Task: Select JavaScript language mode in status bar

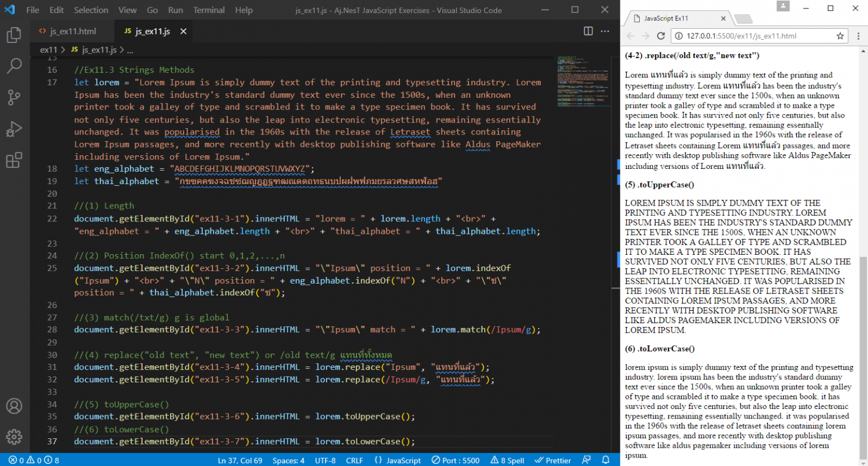Action: (398, 460)
